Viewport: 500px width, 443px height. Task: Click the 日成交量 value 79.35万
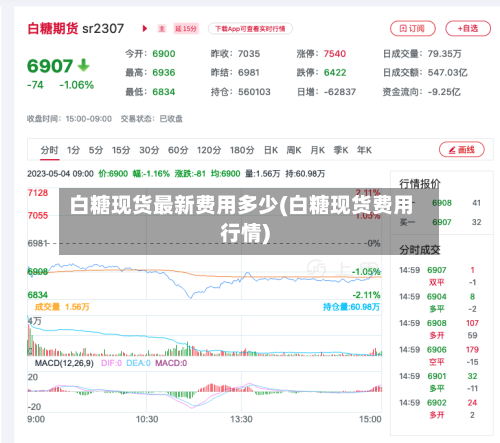click(x=444, y=54)
